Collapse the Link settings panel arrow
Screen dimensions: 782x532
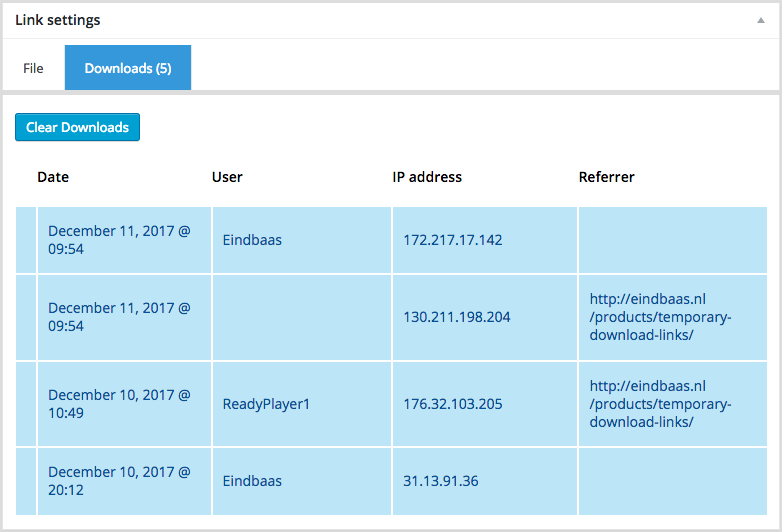point(762,21)
